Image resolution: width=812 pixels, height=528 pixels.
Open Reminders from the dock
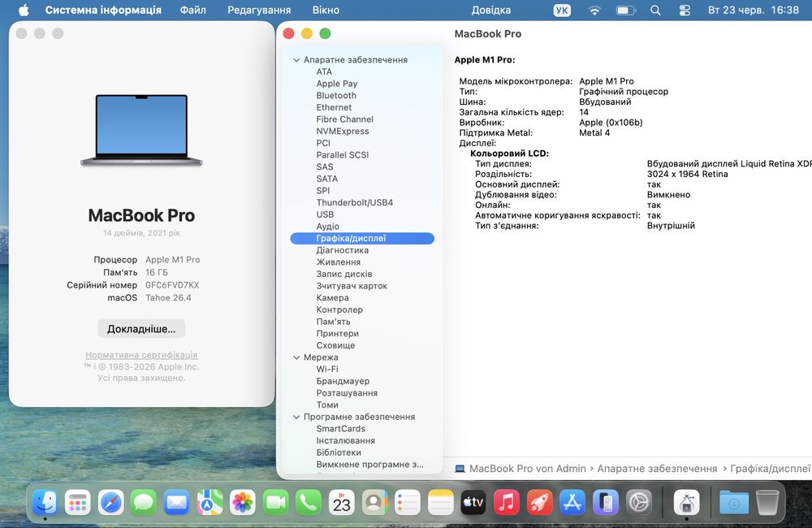tap(408, 502)
